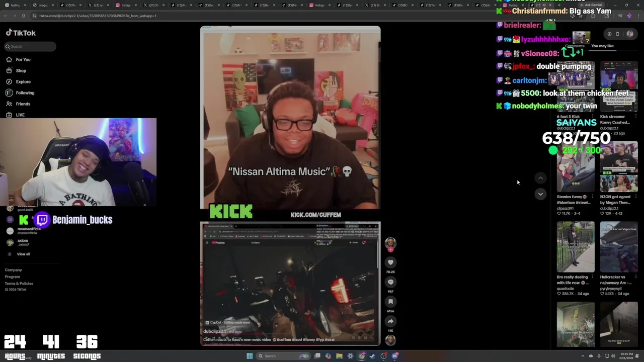This screenshot has height=362, width=644.
Task: Open the notifications bell in taskbar
Action: pyautogui.click(x=637, y=356)
